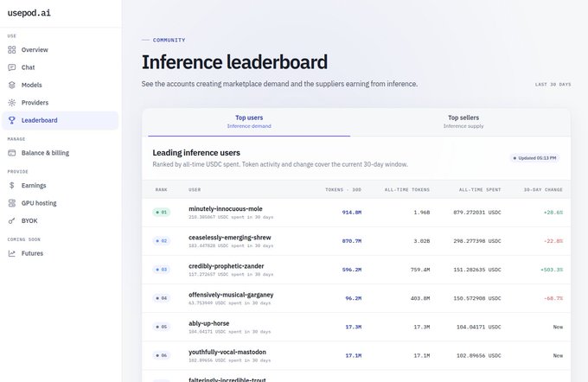Click the All-time tokens column header
Viewport: 588px width, 382px height.
pyautogui.click(x=407, y=189)
